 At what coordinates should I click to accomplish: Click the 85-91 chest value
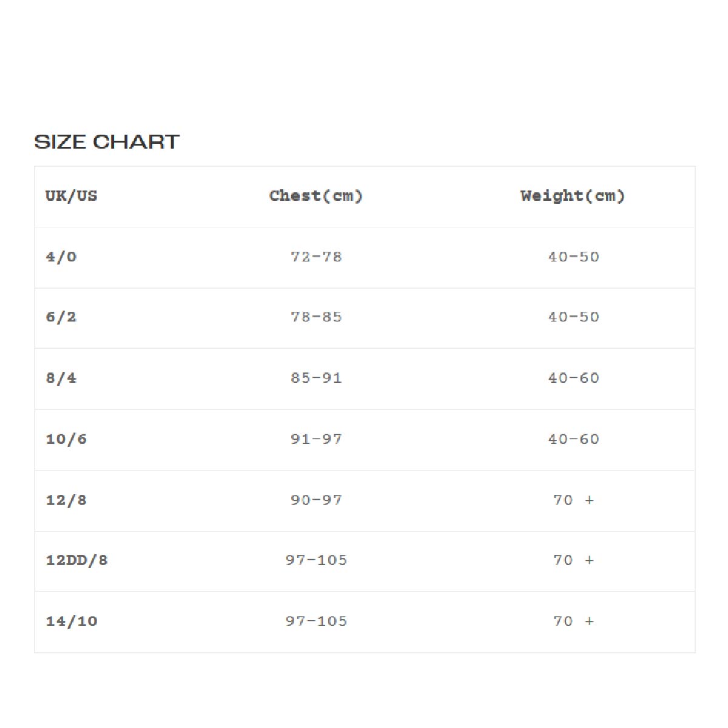coord(316,378)
